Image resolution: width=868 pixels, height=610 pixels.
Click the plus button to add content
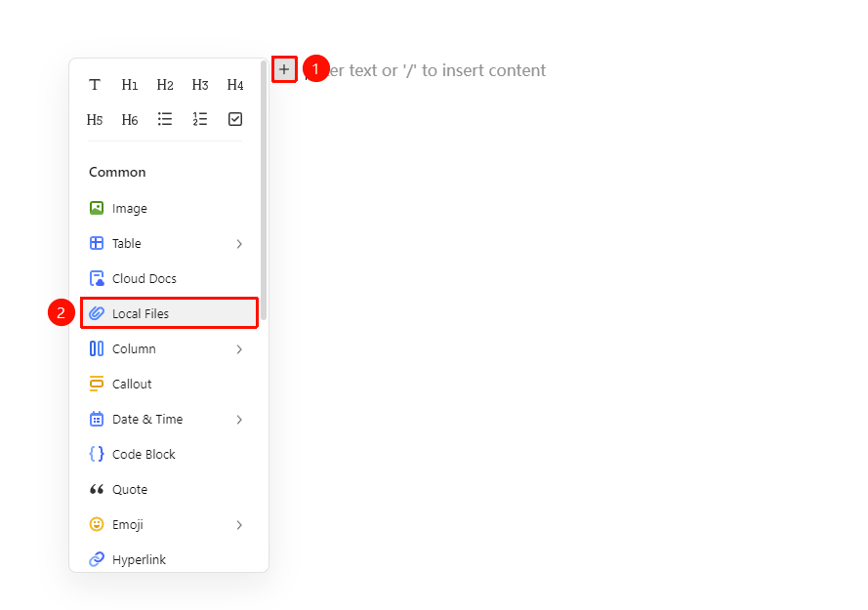(x=284, y=69)
